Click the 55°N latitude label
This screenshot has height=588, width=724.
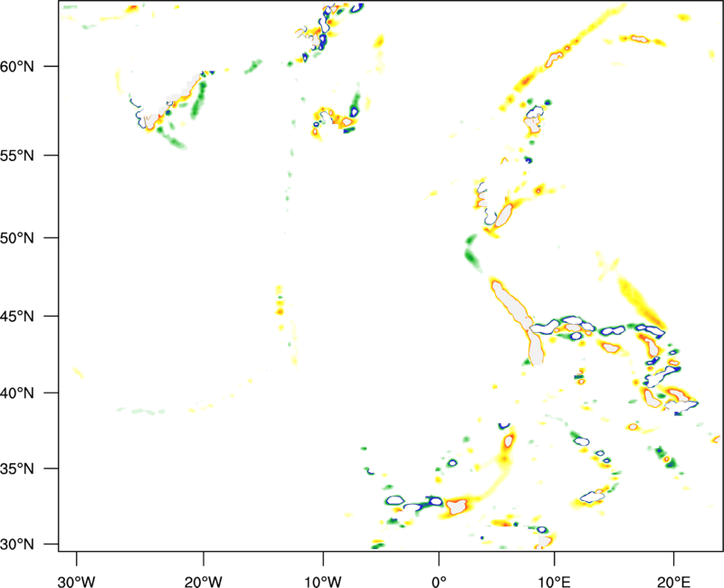17,156
